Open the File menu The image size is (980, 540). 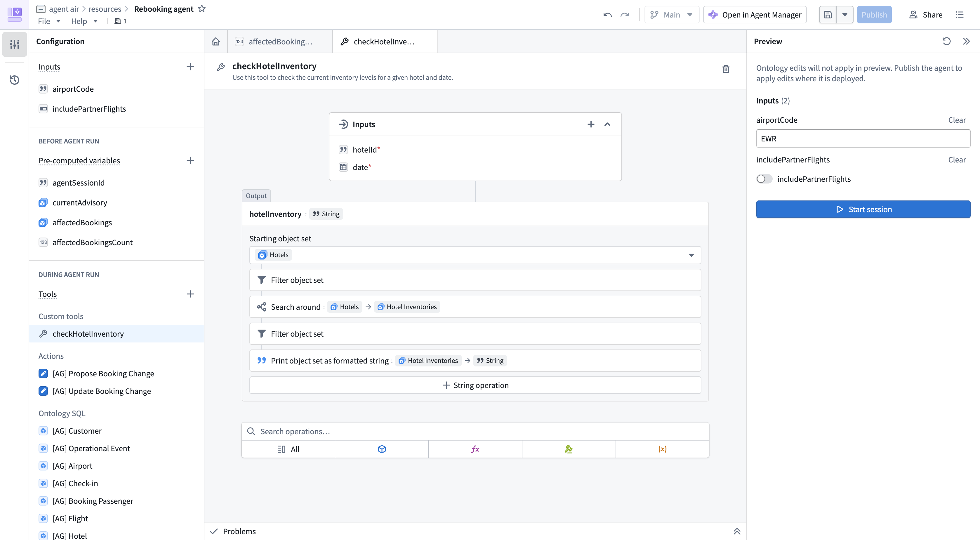(x=49, y=21)
